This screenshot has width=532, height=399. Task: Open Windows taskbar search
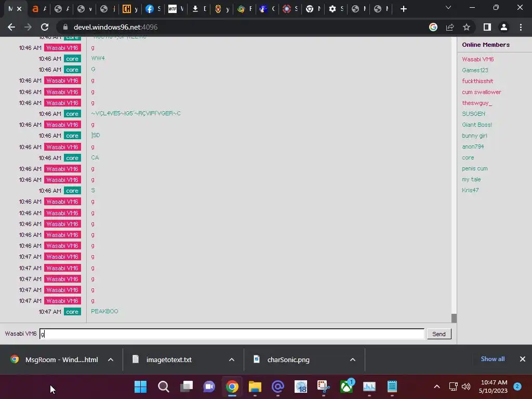tap(164, 387)
